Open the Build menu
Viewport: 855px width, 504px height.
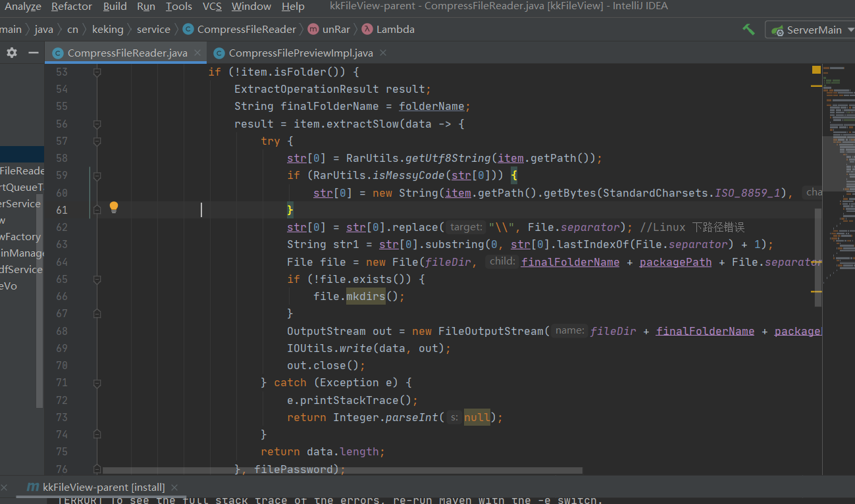(115, 7)
